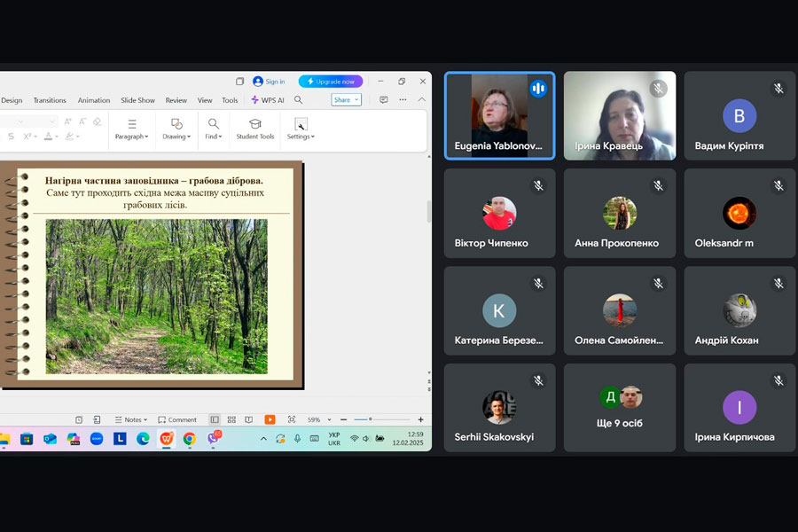This screenshot has width=798, height=532.
Task: Click the comments pane icon beside Share
Action: tap(384, 100)
